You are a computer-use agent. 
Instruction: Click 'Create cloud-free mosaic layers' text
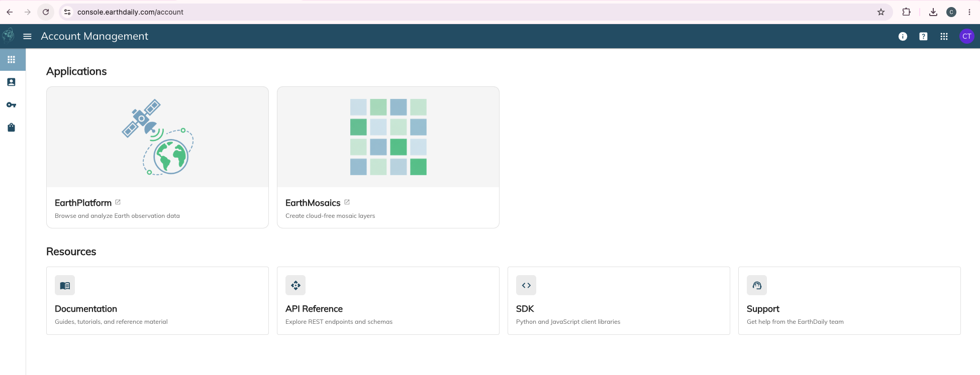[330, 216]
